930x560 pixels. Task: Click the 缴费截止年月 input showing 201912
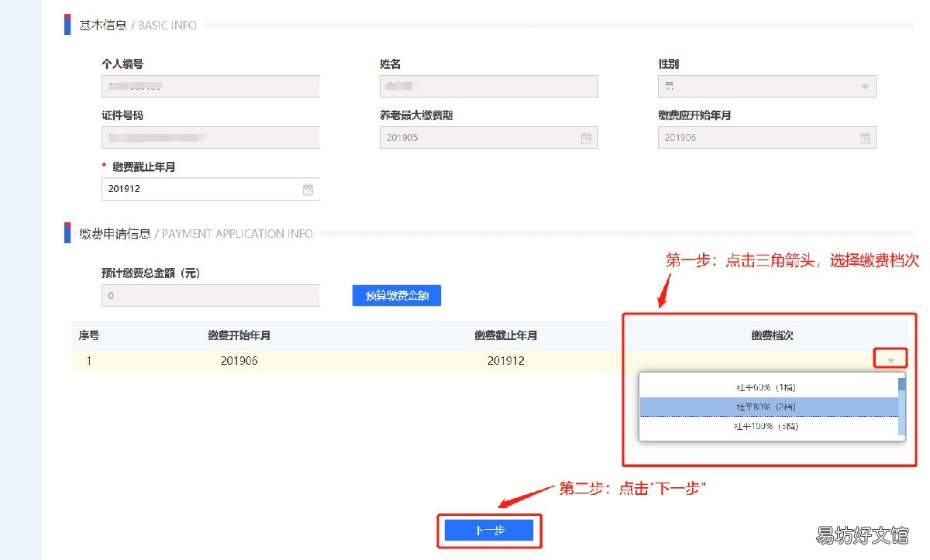tap(211, 189)
